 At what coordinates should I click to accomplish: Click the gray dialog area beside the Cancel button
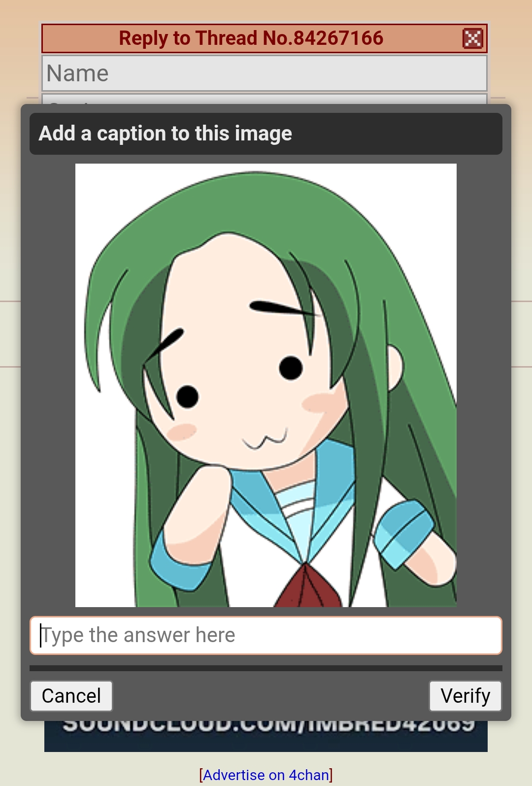pos(271,696)
